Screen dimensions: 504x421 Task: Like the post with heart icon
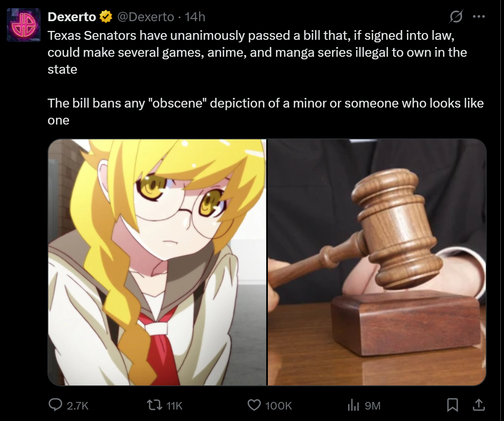[254, 405]
